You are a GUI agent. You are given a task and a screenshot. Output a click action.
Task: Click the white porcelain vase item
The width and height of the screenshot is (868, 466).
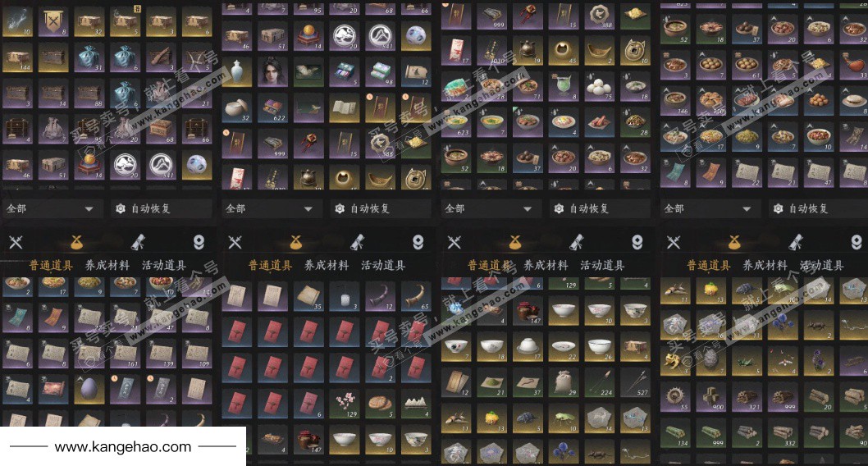(236, 72)
